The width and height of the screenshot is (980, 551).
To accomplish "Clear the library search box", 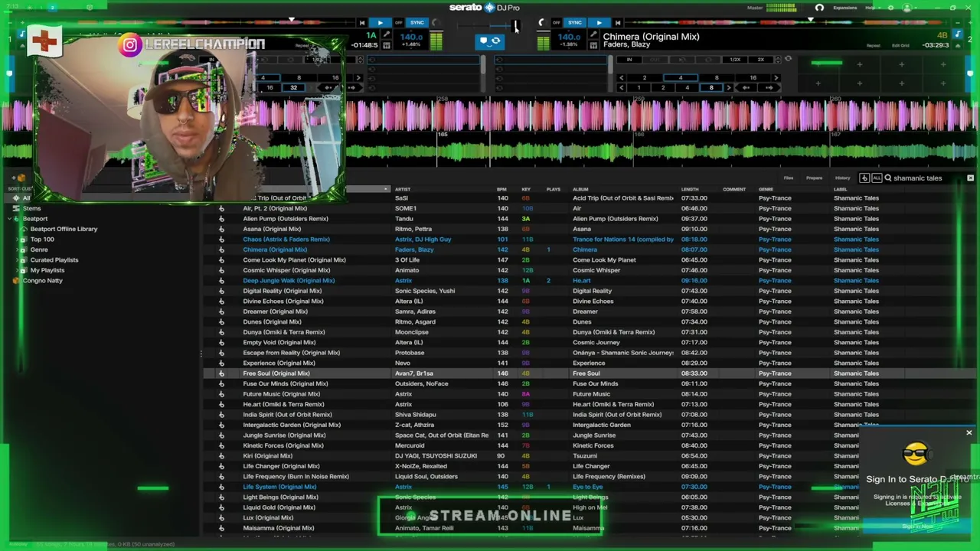I will coord(970,178).
